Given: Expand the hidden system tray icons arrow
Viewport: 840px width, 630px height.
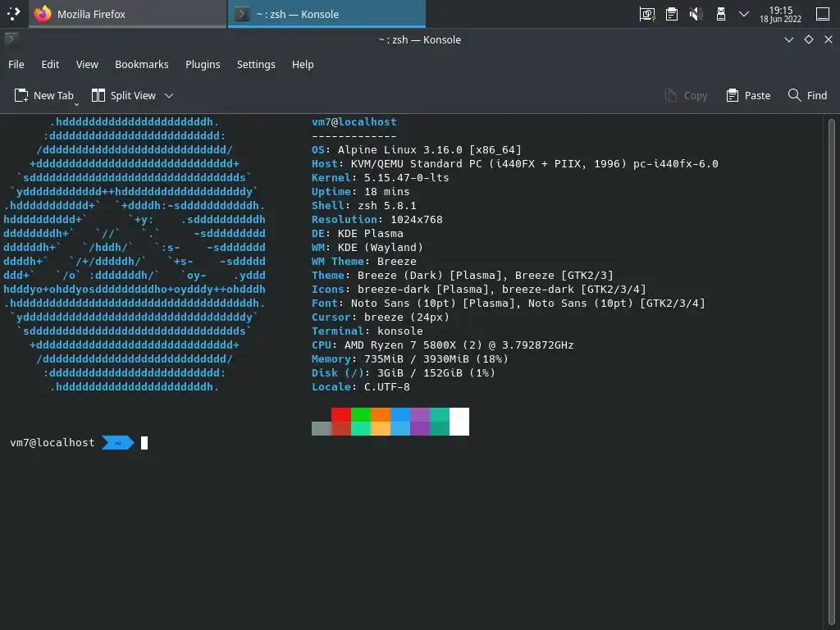Looking at the screenshot, I should point(743,14).
